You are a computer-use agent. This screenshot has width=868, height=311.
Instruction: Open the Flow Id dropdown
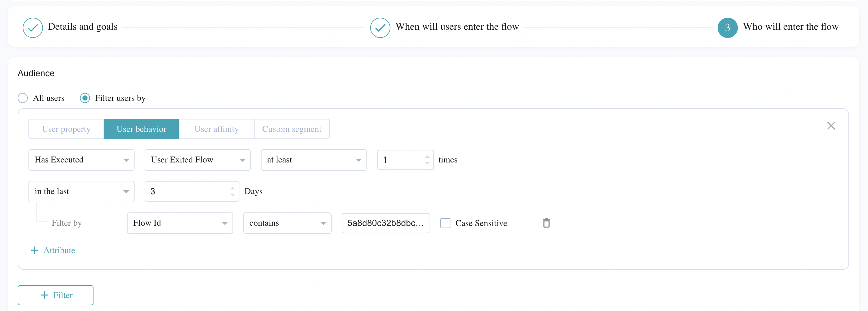pyautogui.click(x=180, y=223)
